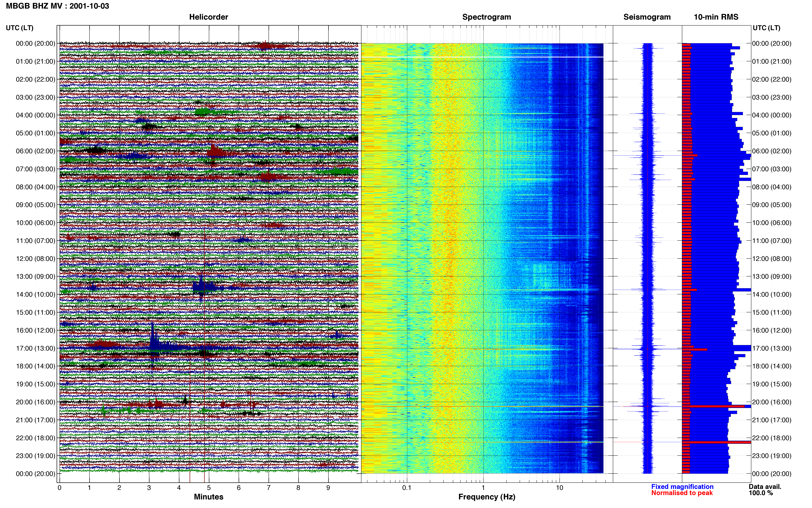Click "07:00 (03:00)" on the helicorder time axis
812x508 pixels.
pyautogui.click(x=35, y=169)
